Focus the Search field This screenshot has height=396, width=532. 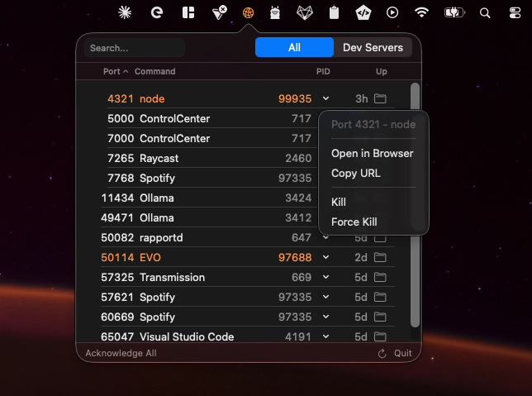click(135, 48)
